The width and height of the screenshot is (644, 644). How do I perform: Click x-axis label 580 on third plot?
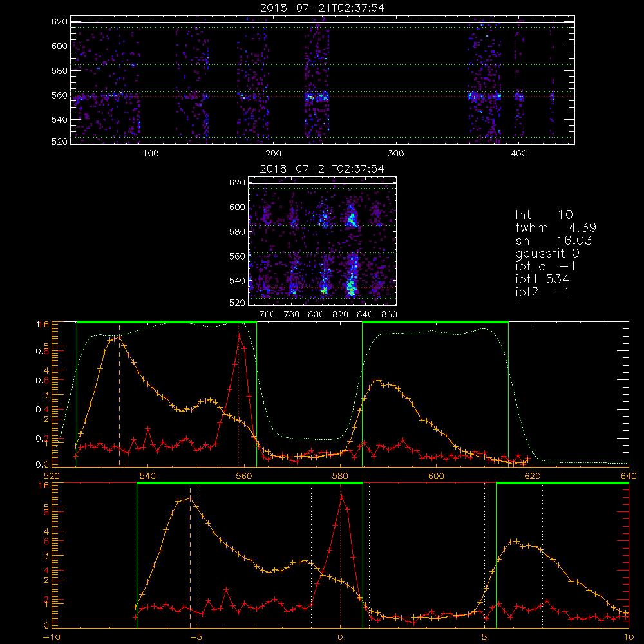tap(340, 476)
